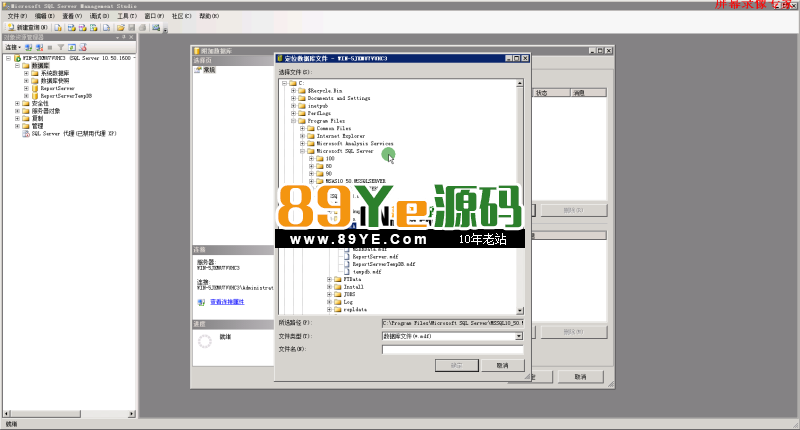The width and height of the screenshot is (800, 430).
Task: Expand the ReportServer database node
Action: pyautogui.click(x=27, y=88)
